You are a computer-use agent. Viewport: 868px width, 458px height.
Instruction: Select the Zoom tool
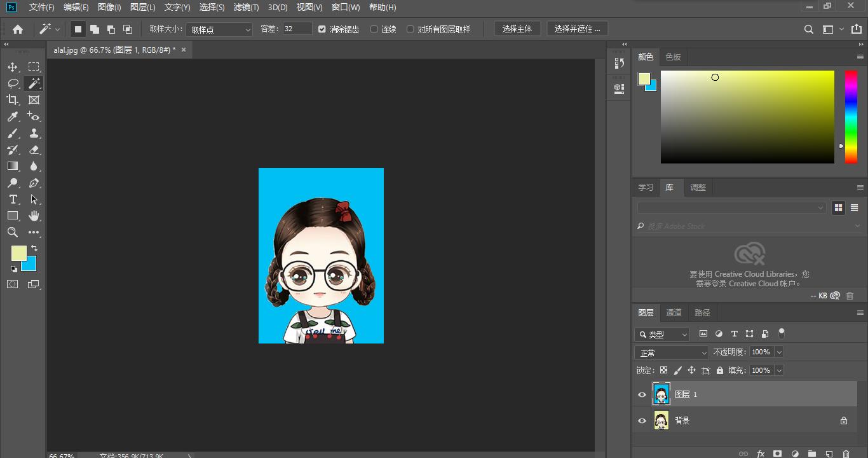(x=13, y=232)
